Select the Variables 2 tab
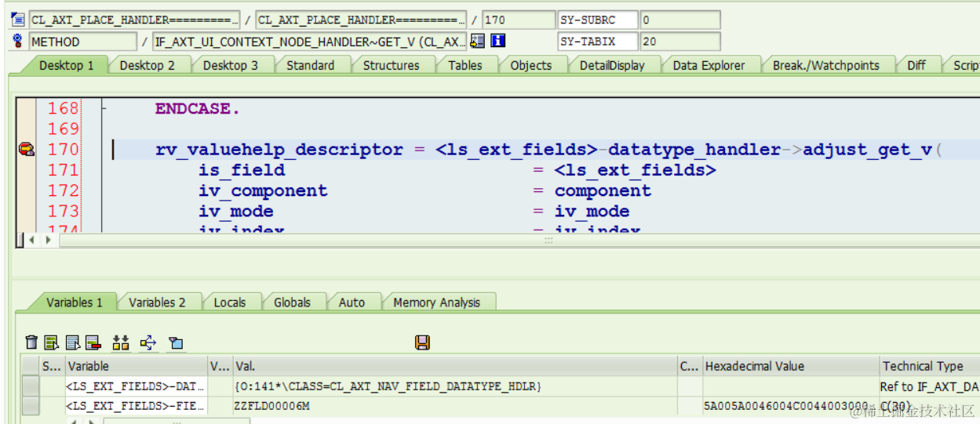Screen dimensions: 980x424 (157, 303)
